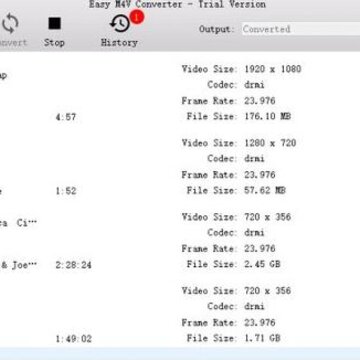Select the duration 4:57
The height and width of the screenshot is (360, 360).
click(x=66, y=117)
